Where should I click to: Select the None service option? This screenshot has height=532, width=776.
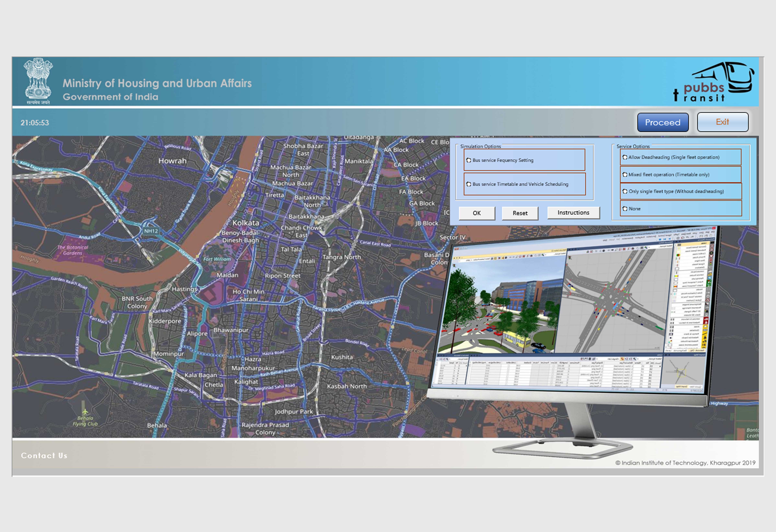pos(625,209)
